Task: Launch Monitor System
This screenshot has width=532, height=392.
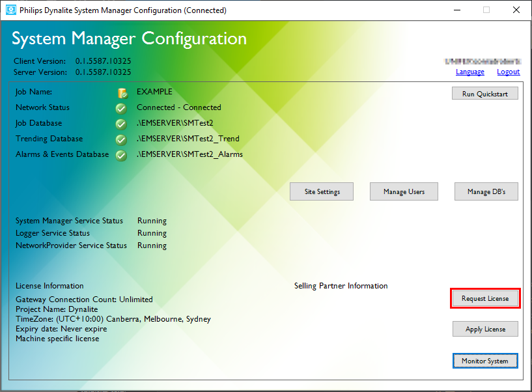Action: tap(485, 360)
